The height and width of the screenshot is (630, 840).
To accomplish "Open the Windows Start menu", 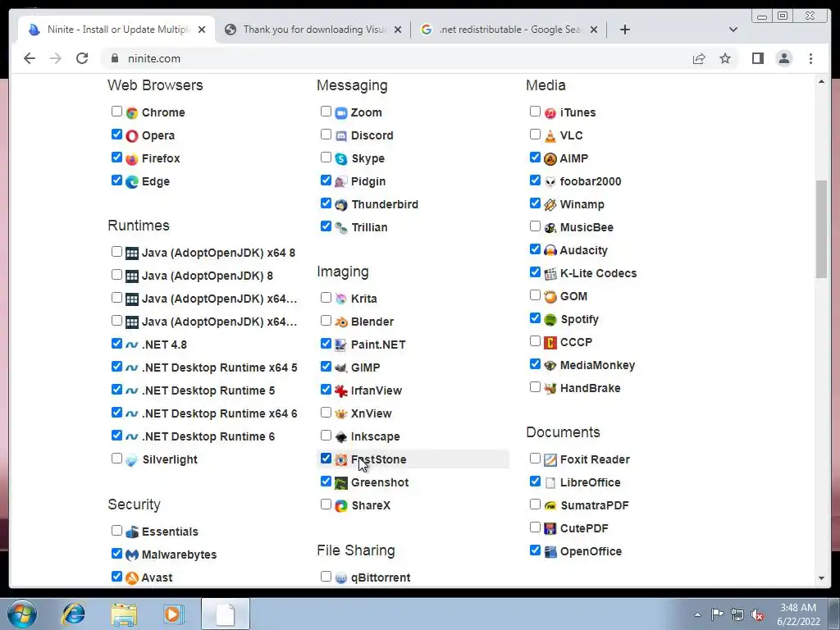I will tap(22, 614).
